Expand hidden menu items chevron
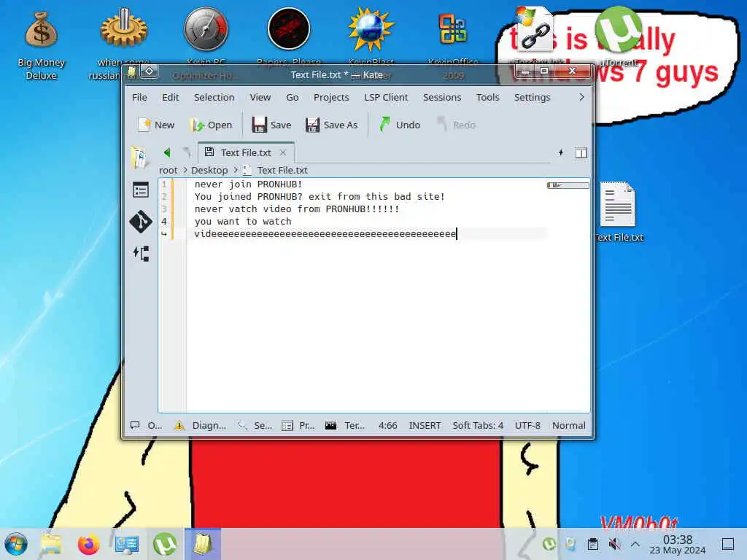Viewport: 747px width, 560px height. [581, 97]
